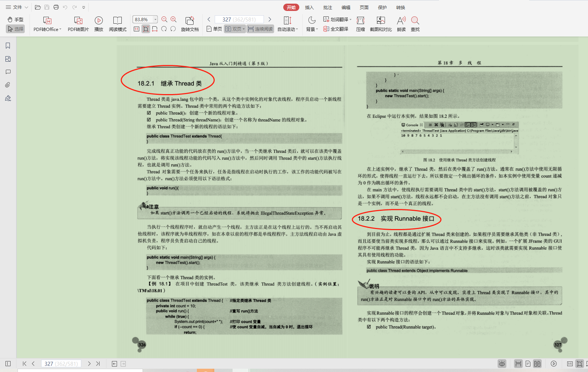Click 旋转文档 rotate document
The width and height of the screenshot is (588, 372).
[190, 24]
